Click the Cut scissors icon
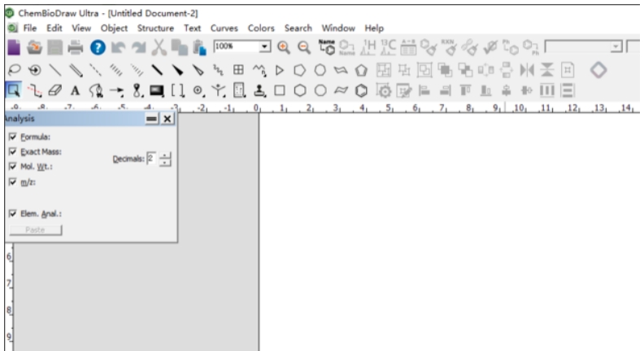 pos(159,48)
